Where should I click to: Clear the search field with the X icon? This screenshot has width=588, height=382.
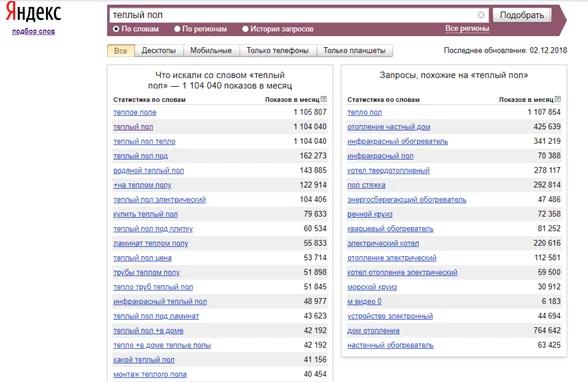[481, 15]
